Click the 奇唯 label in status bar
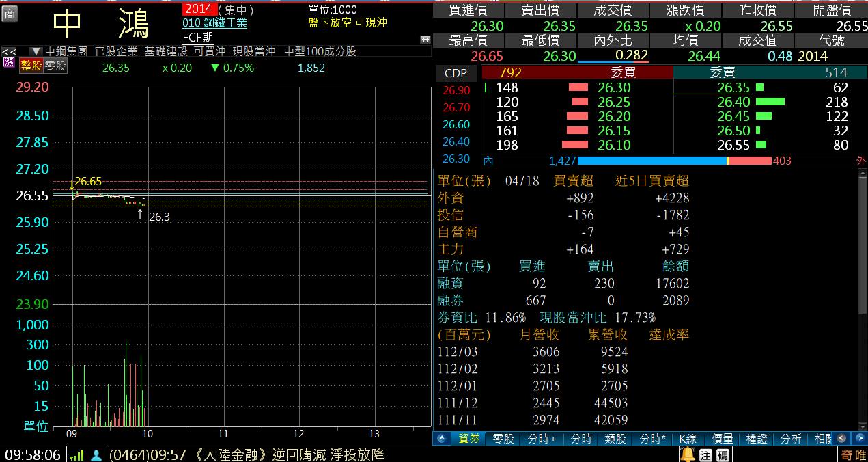This screenshot has width=868, height=462. pos(853,455)
